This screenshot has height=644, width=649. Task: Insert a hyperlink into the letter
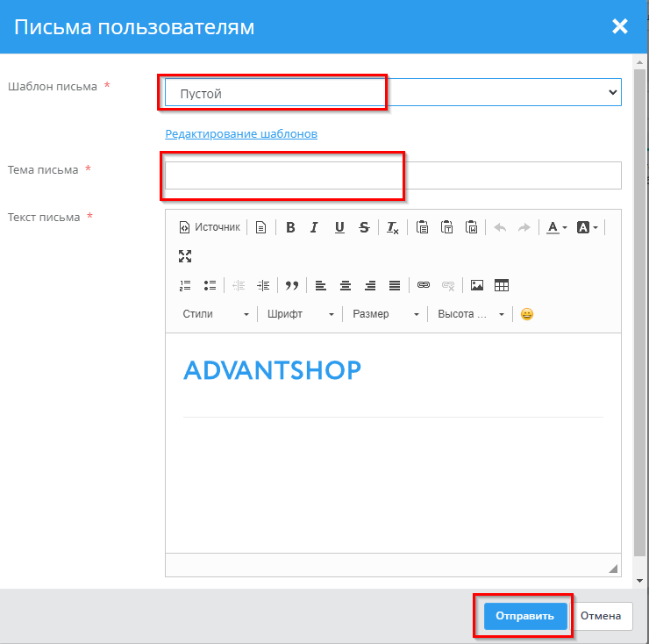tap(424, 285)
